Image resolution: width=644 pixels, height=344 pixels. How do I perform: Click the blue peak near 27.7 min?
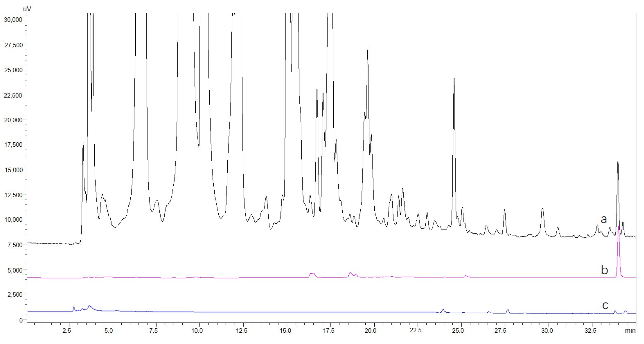point(507,310)
